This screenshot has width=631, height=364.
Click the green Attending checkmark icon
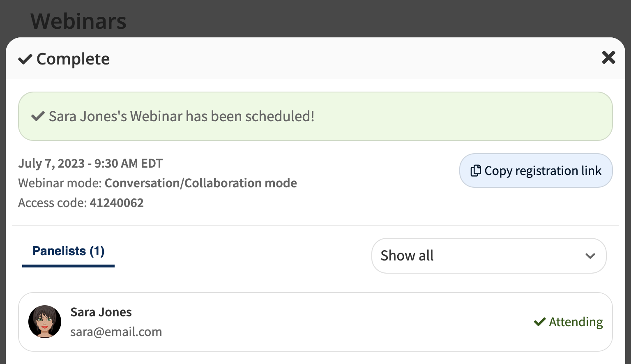[x=540, y=322]
